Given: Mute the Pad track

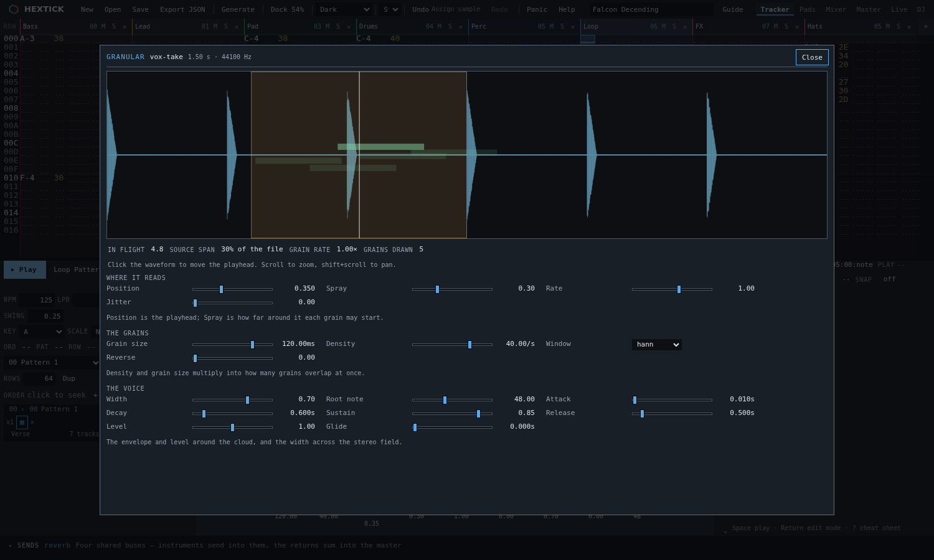Looking at the screenshot, I should (328, 27).
